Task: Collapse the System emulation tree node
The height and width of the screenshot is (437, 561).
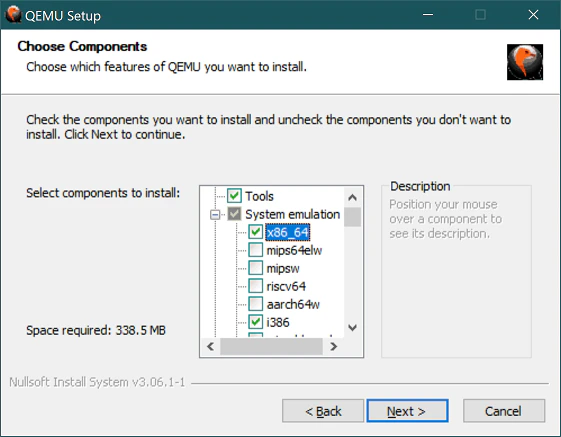Action: [215, 214]
